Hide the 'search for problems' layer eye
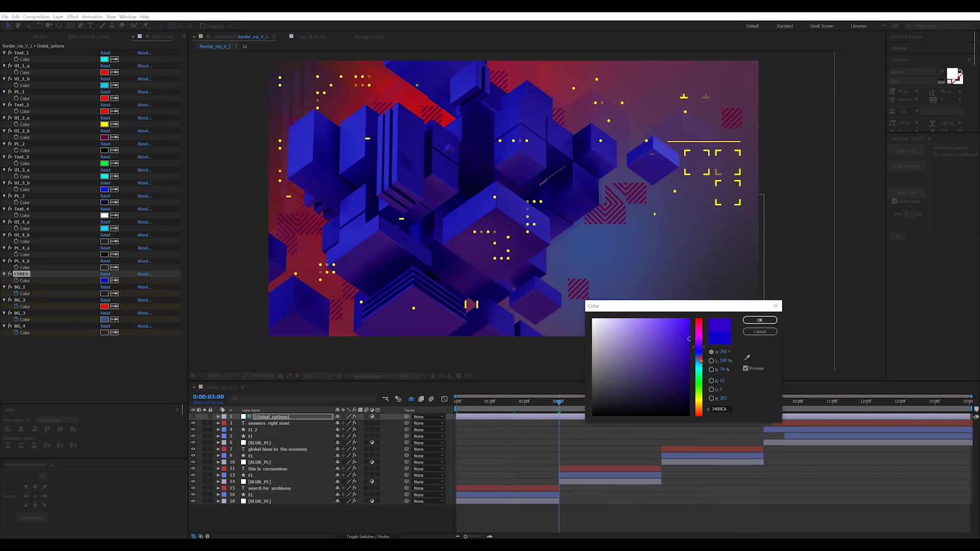This screenshot has width=980, height=551. (x=193, y=488)
